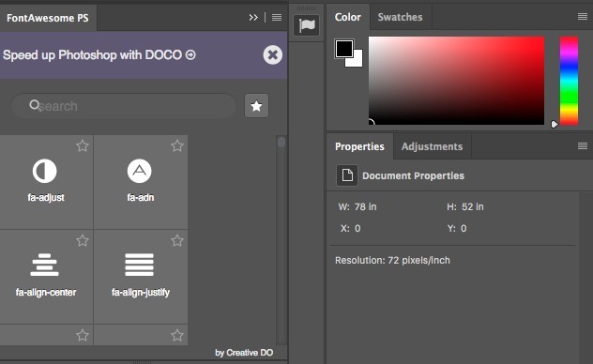This screenshot has height=364, width=593.
Task: Open the by Creative DO credit link
Action: click(x=244, y=353)
